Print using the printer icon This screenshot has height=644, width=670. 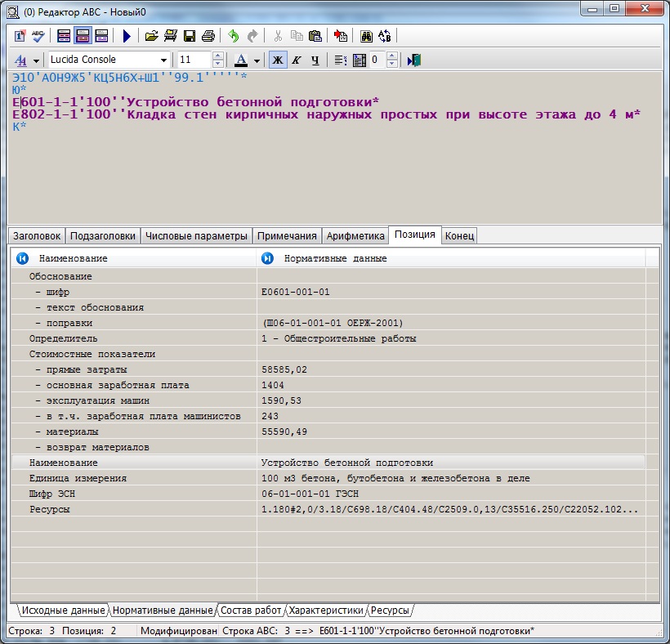click(208, 36)
